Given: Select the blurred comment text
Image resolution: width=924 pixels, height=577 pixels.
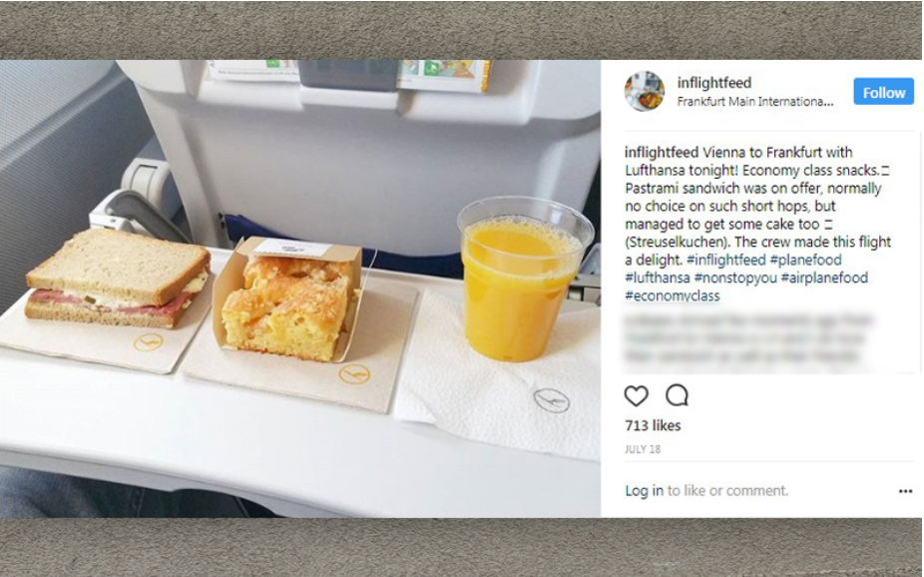Looking at the screenshot, I should (x=747, y=339).
